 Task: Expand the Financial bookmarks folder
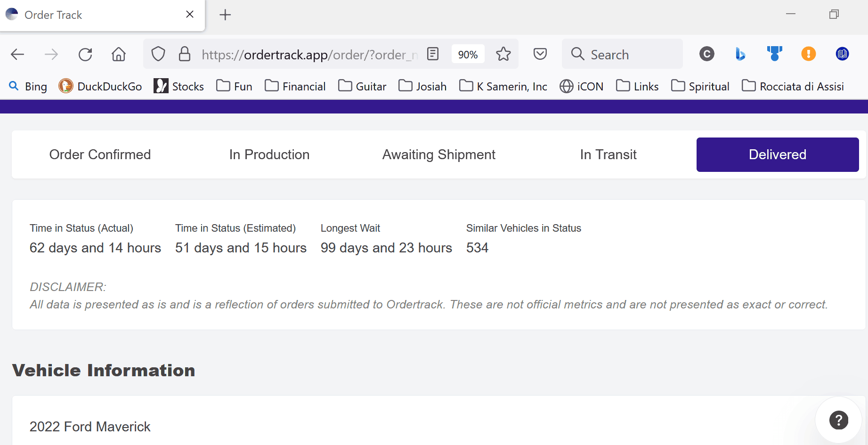pos(295,87)
